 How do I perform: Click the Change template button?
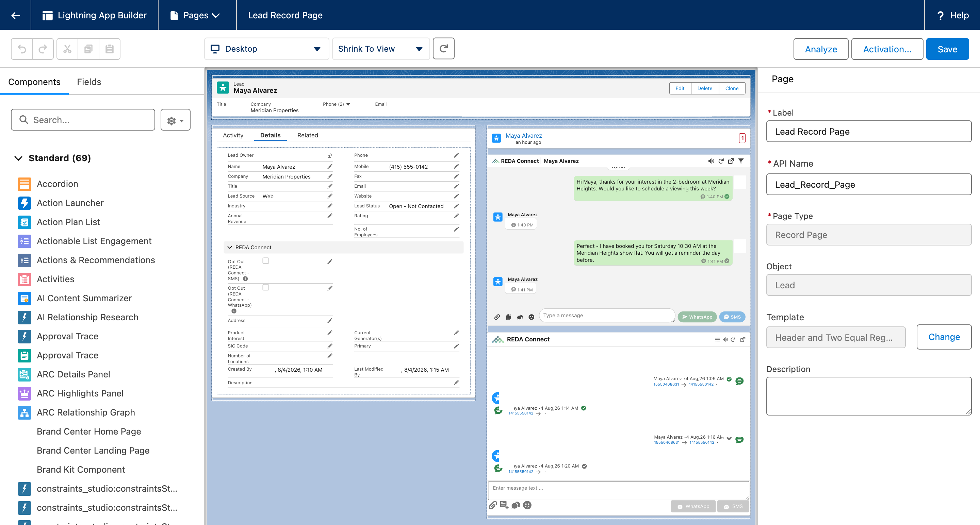pyautogui.click(x=944, y=337)
